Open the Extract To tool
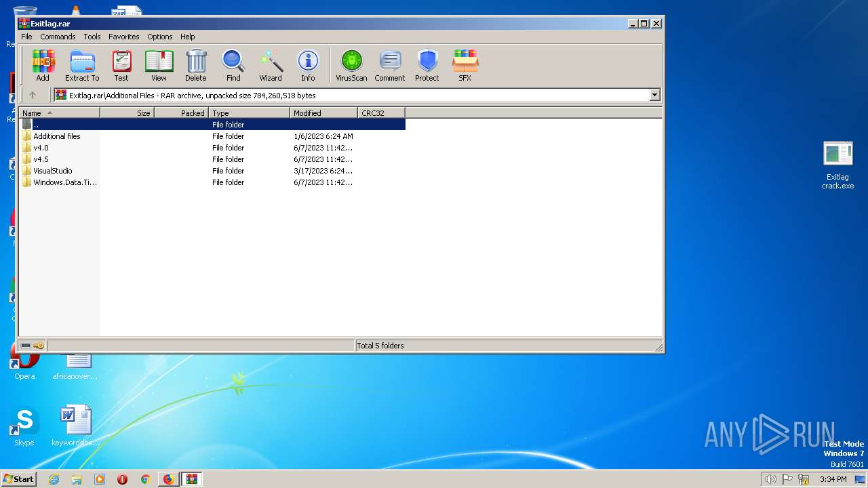 (82, 66)
